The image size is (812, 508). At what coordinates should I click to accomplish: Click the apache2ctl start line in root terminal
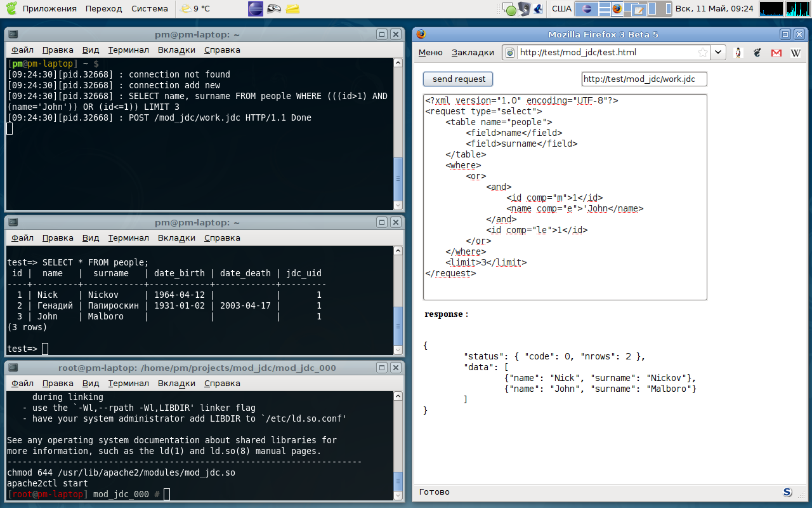pyautogui.click(x=48, y=483)
